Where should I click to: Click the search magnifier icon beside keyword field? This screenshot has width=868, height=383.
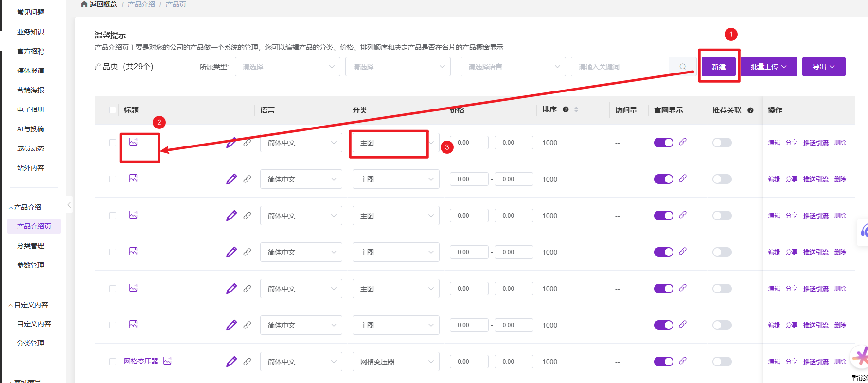point(682,67)
